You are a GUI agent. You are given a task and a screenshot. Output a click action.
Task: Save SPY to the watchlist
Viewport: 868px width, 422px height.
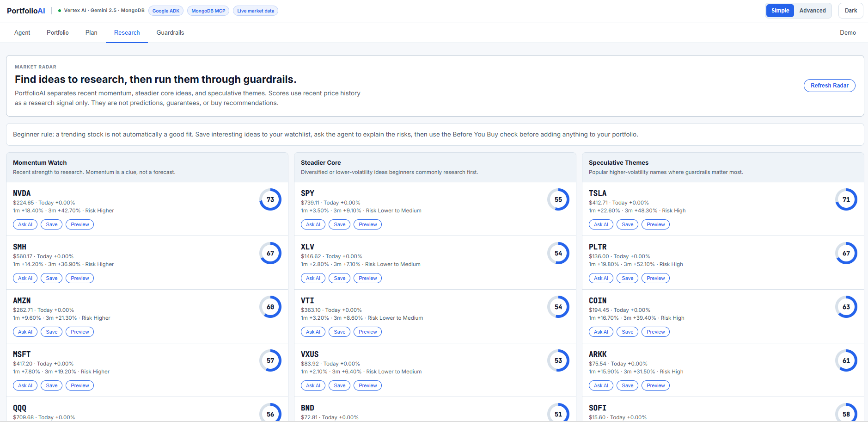340,224
